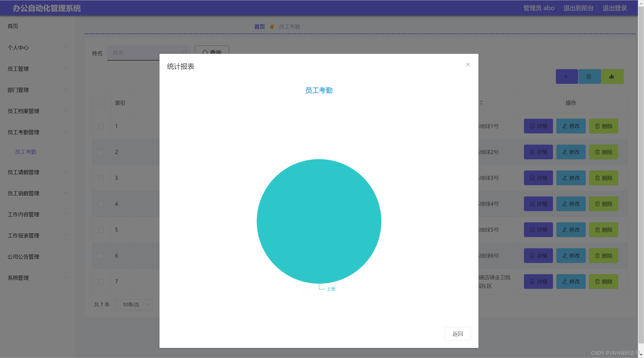Click 删除 for the 地球5号 row
This screenshot has height=358, width=644.
[603, 230]
